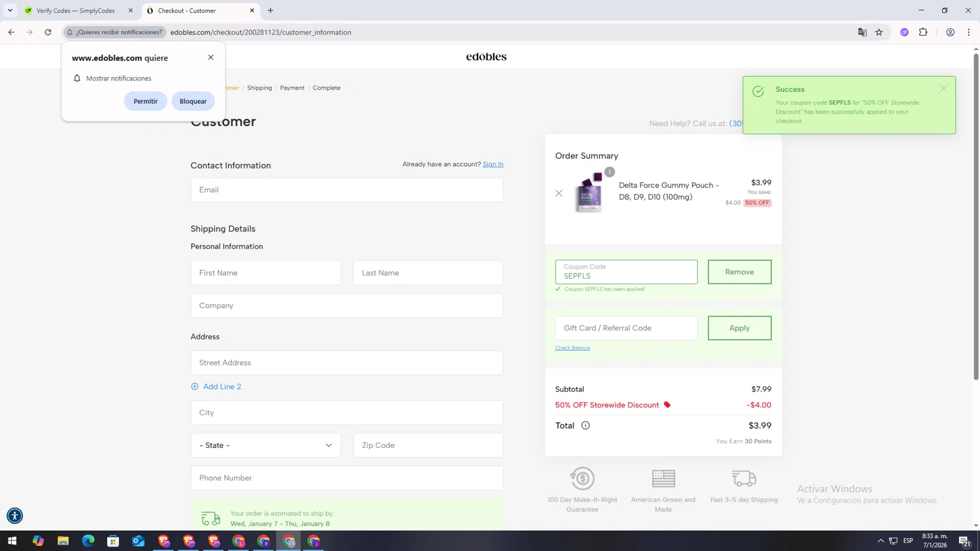
Task: Focus the Email field
Action: tap(347, 190)
